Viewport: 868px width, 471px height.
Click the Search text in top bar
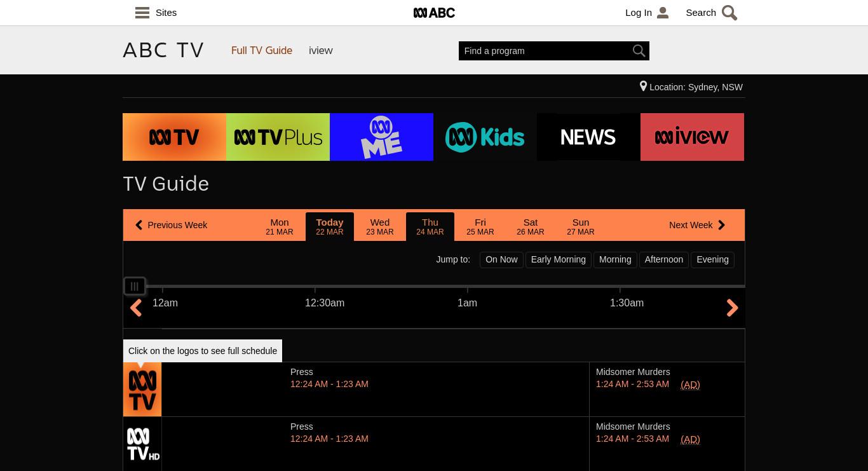pyautogui.click(x=701, y=13)
